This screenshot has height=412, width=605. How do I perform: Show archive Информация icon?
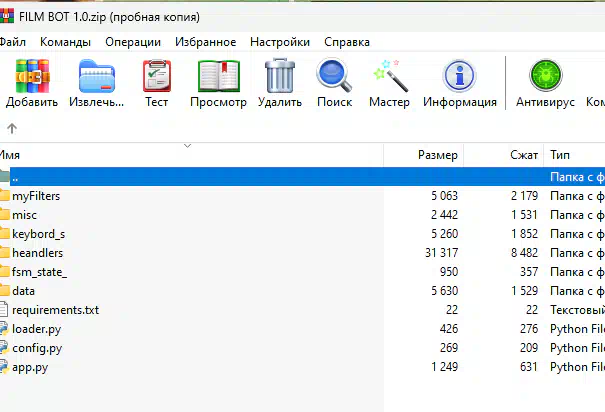point(459,76)
